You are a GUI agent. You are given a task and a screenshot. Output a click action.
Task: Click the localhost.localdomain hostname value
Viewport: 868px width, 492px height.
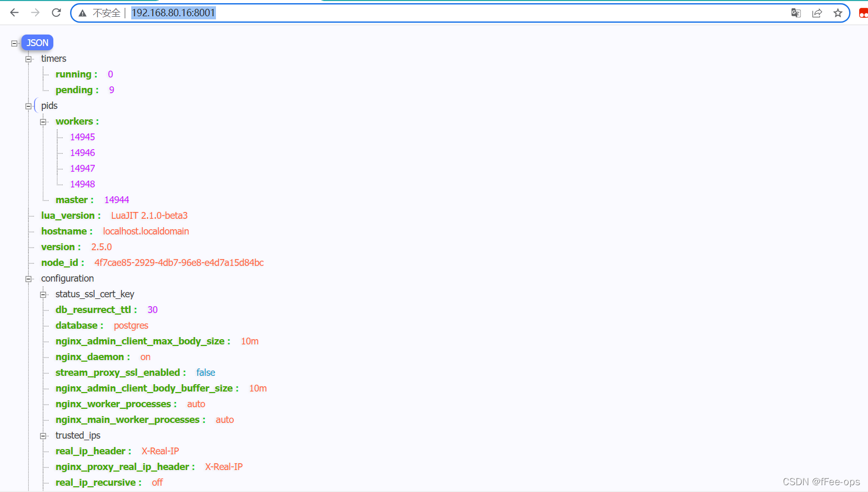[x=146, y=231]
